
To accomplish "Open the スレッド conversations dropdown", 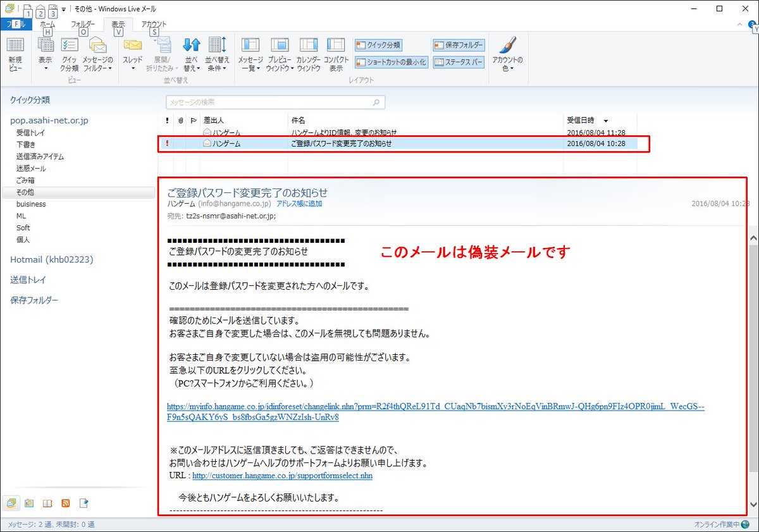I will [132, 54].
